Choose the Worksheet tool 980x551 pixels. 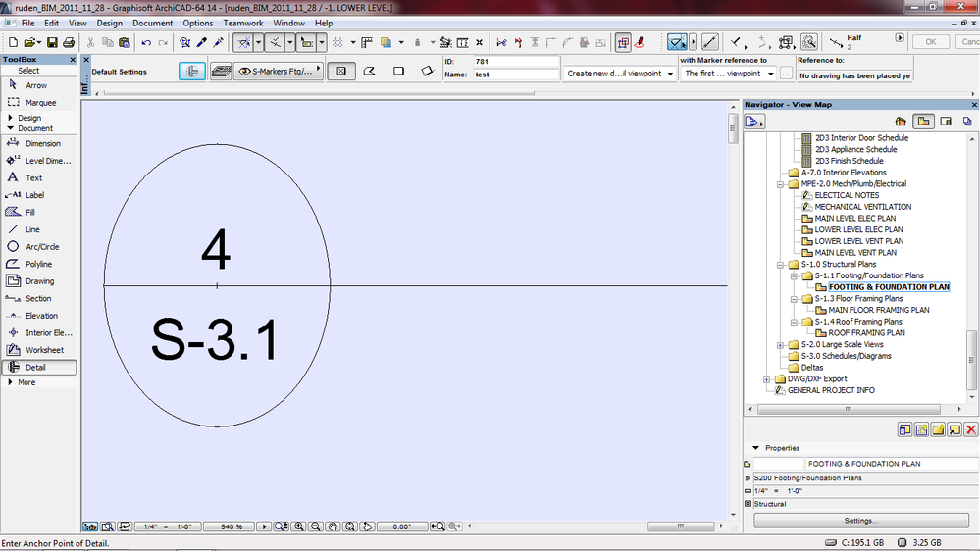(x=43, y=350)
